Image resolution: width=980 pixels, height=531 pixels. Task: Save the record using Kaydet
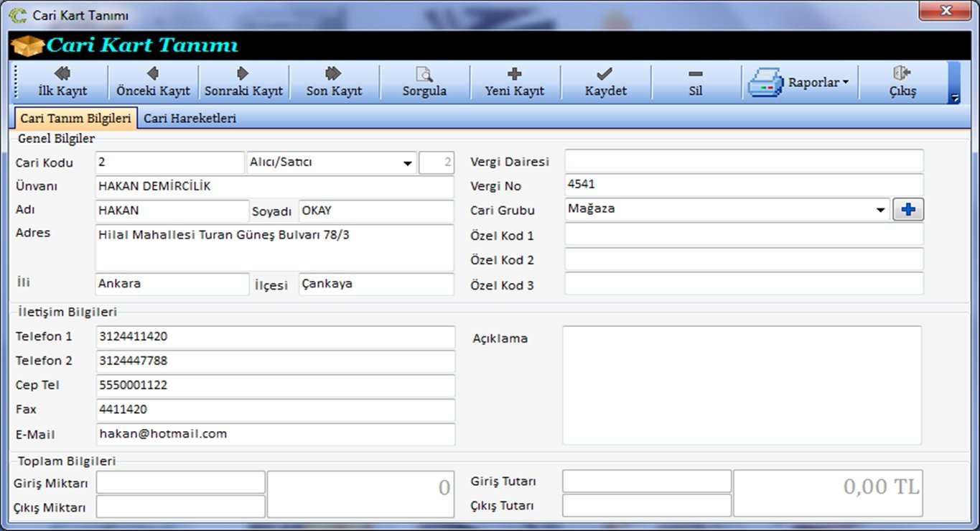[605, 82]
